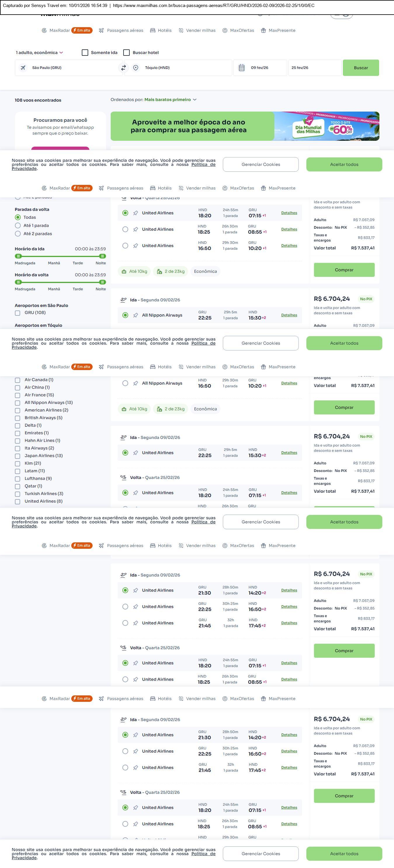
Task: Click the calendar icon beside departure date
Action: [x=242, y=68]
